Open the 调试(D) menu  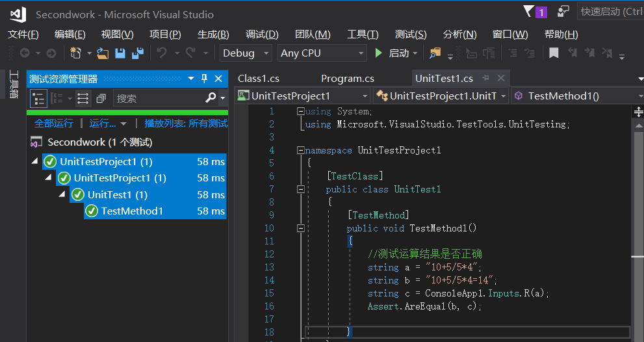click(x=262, y=34)
